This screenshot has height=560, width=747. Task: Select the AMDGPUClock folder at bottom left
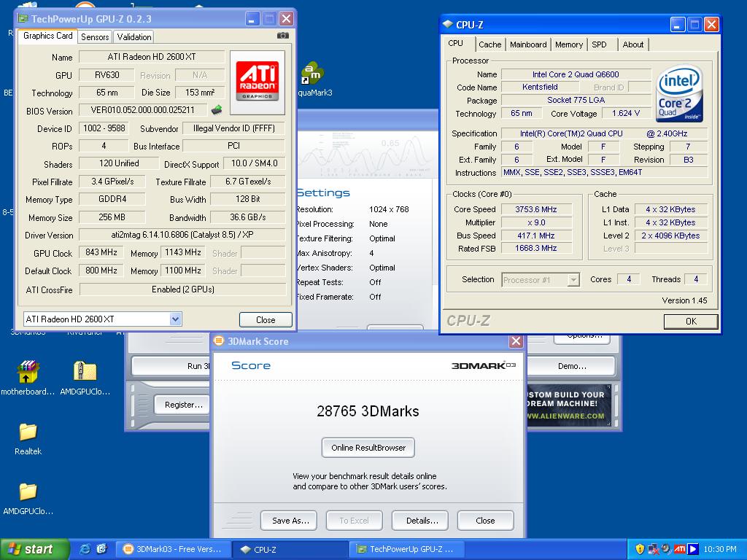pyautogui.click(x=28, y=499)
